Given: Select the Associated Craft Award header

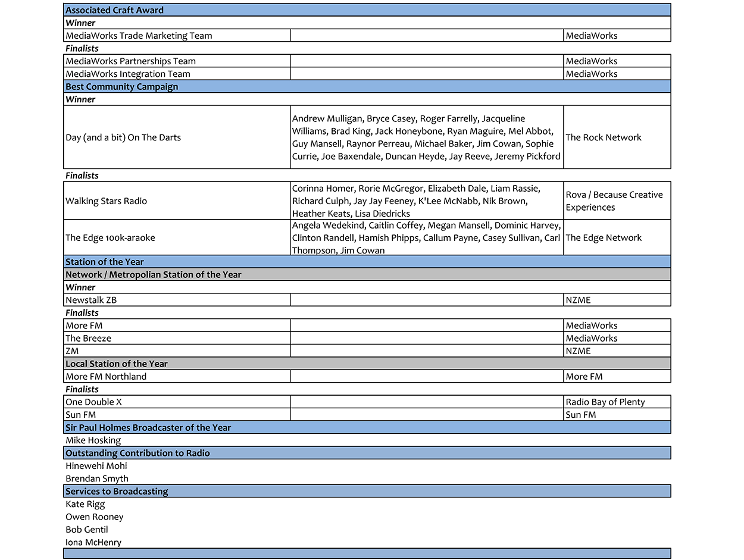Looking at the screenshot, I should 367,10.
